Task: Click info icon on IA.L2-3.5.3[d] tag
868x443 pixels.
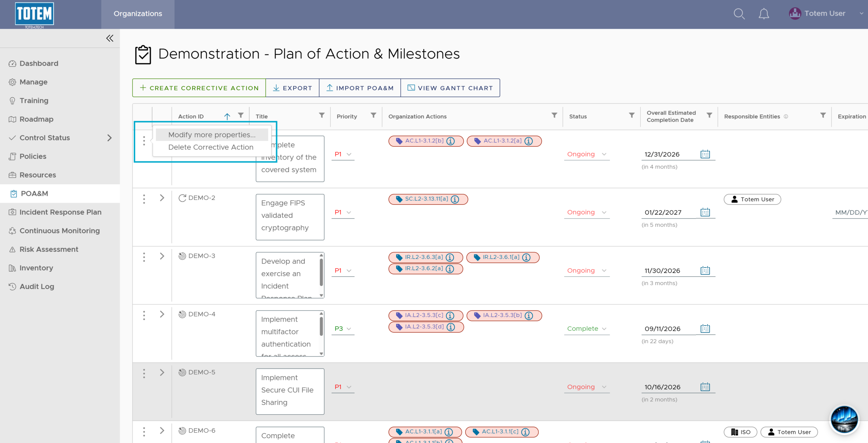Action: click(451, 327)
